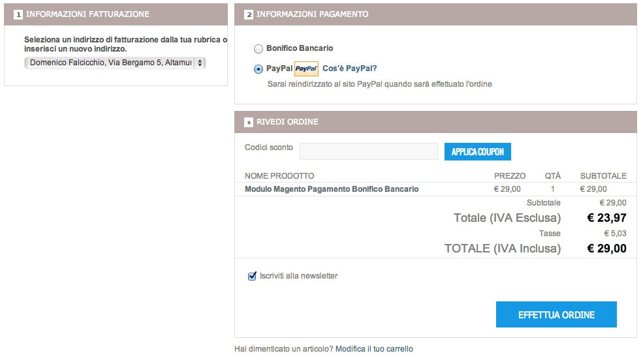This screenshot has width=643, height=364.
Task: Click Rivedi Ordine section header
Action: [435, 122]
